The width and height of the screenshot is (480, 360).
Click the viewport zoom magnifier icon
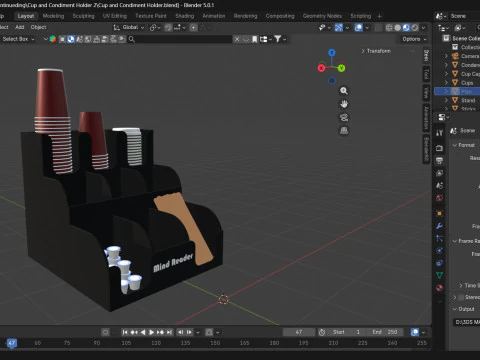click(x=344, y=91)
